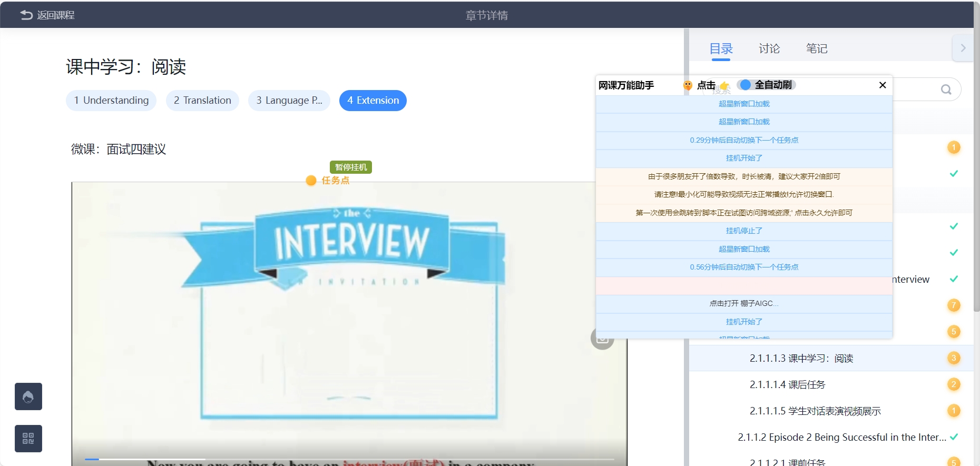980x466 pixels.
Task: Select the 1 Understanding section tab
Action: pos(111,101)
